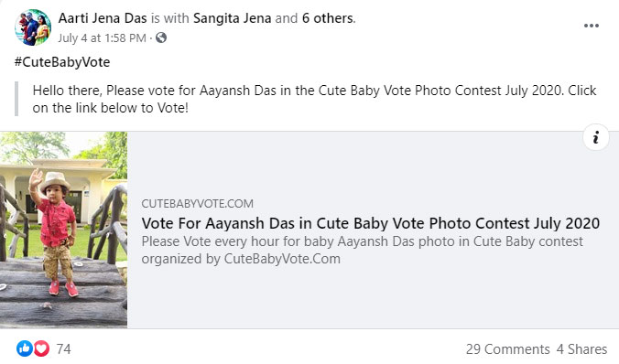Click the CUTEBABYVOTE.COM domain label
This screenshot has height=364, width=619.
point(198,204)
